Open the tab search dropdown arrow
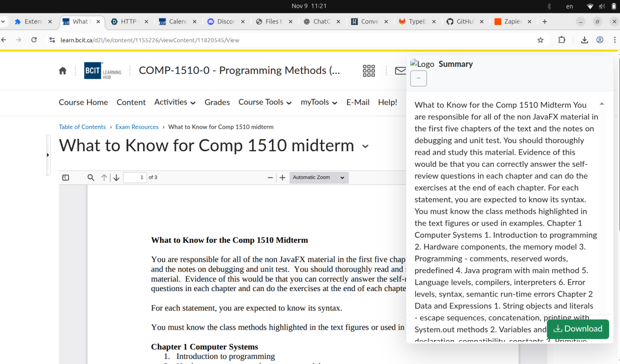This screenshot has height=364, width=620. (x=3, y=22)
